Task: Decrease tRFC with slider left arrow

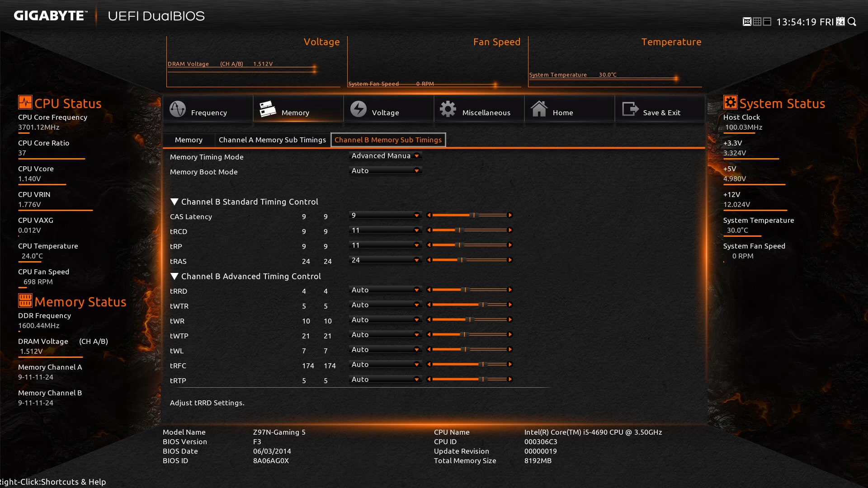Action: point(429,364)
